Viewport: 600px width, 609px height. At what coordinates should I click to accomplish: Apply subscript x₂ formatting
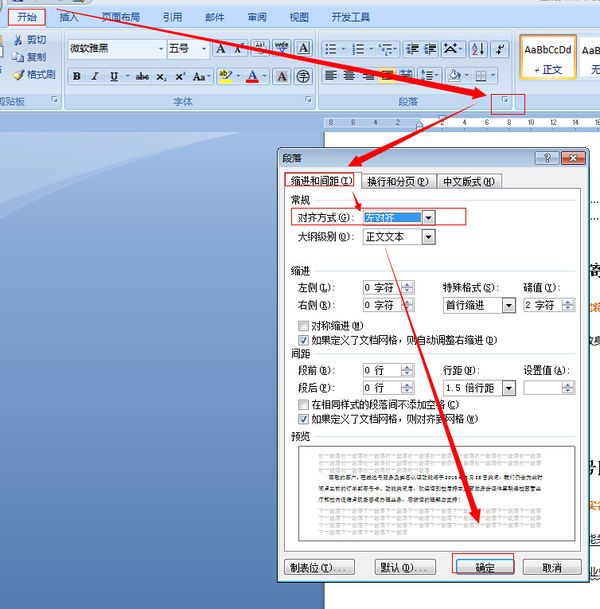(161, 77)
